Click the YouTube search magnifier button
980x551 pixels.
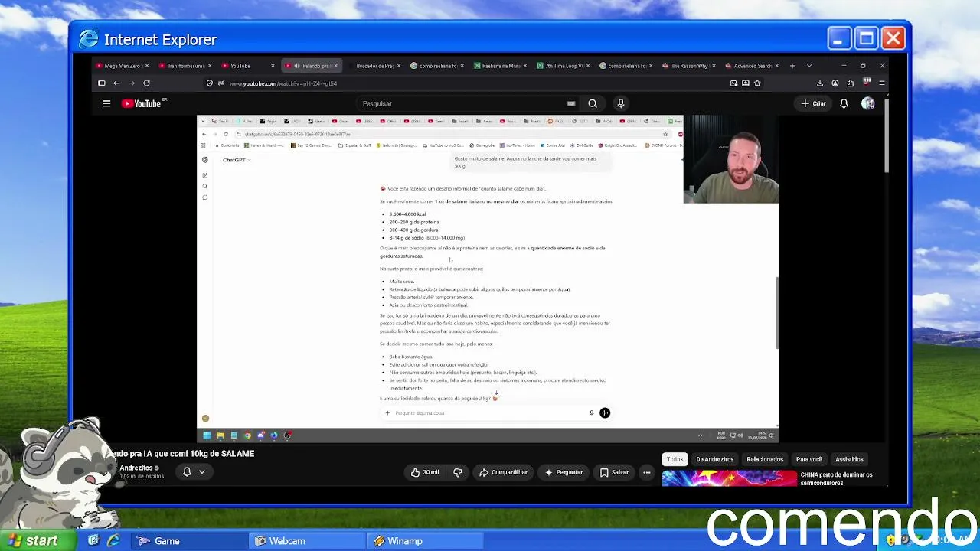pos(593,103)
